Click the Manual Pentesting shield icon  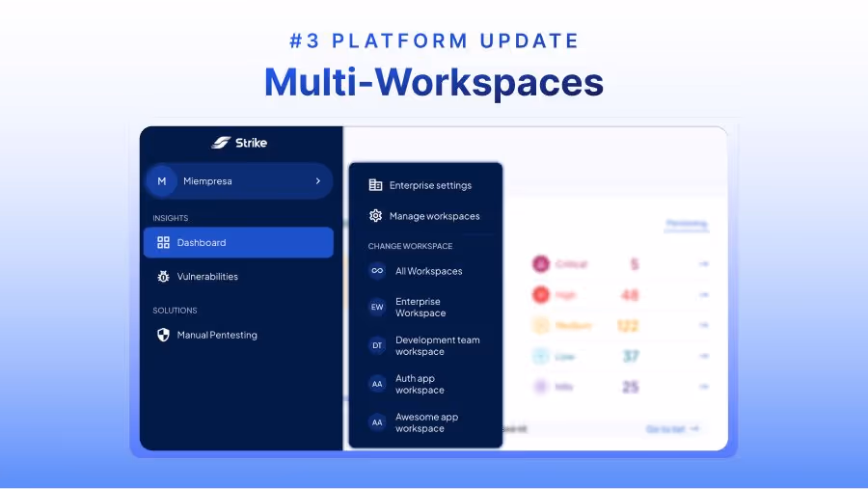coord(163,335)
